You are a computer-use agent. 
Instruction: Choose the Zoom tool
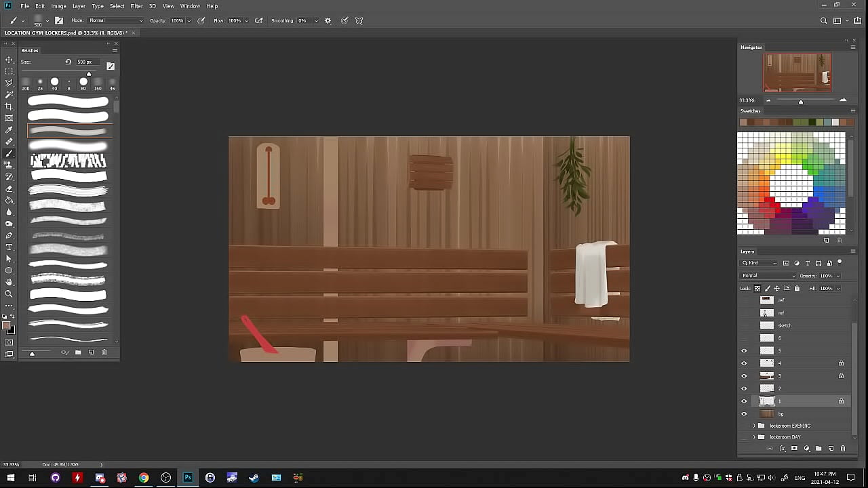click(x=9, y=293)
